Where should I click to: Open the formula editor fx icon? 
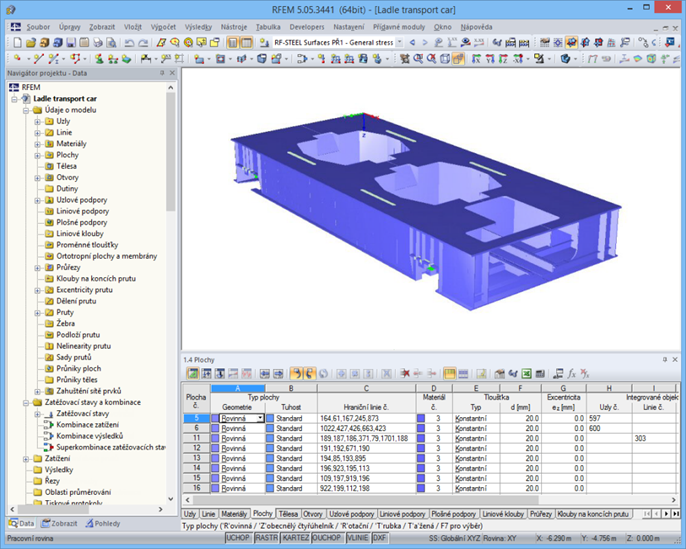click(571, 374)
